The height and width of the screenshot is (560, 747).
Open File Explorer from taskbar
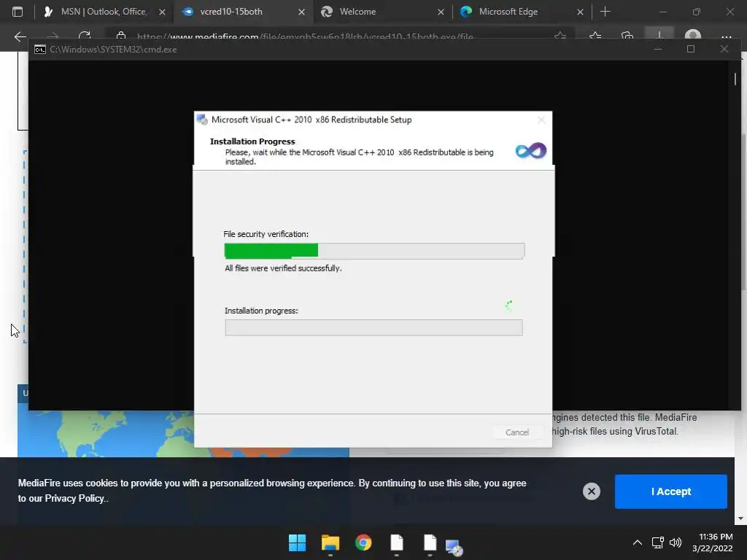click(x=330, y=542)
